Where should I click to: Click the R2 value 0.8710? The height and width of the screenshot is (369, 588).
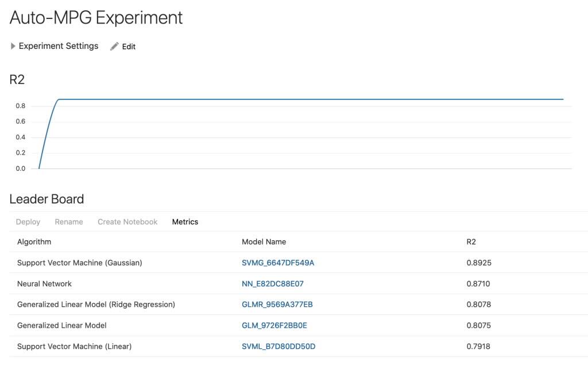478,284
